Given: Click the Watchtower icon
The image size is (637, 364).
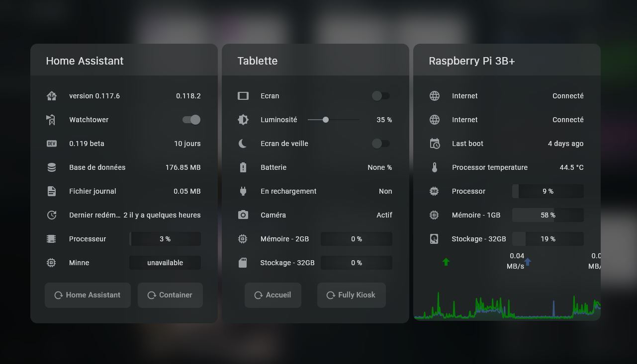Looking at the screenshot, I should tap(52, 120).
